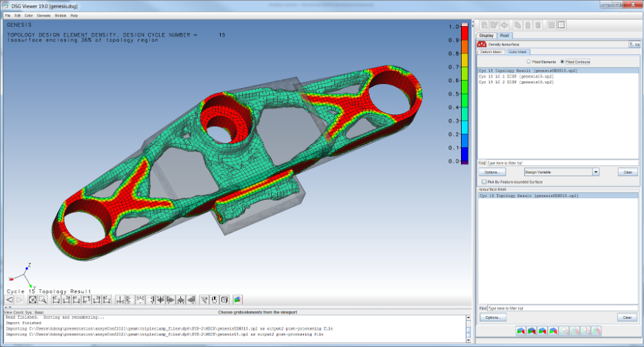The height and width of the screenshot is (347, 644).
Task: Click the upper Options... button
Action: pyautogui.click(x=491, y=172)
